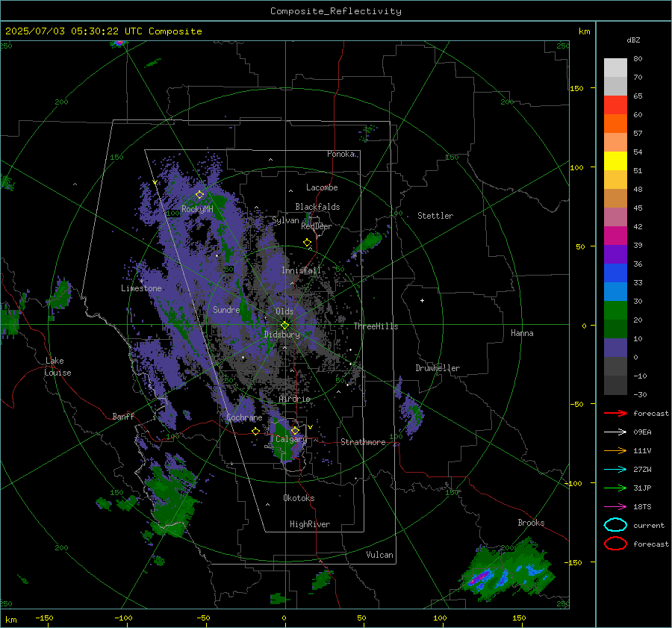The height and width of the screenshot is (628, 672).
Task: Click the Strathmore label
Action: pos(363,442)
